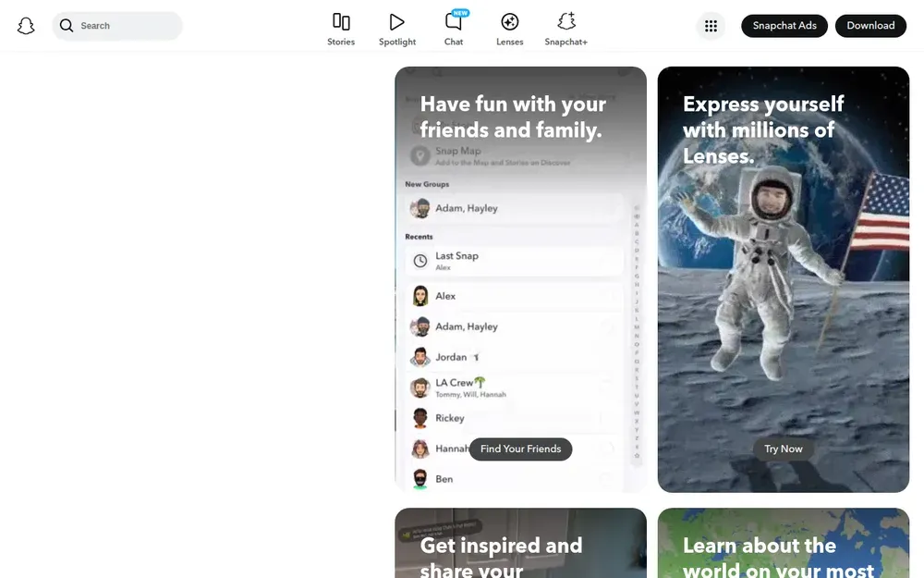Click Rickey's Bitmoji avatar
This screenshot has width=924, height=578.
pos(420,418)
